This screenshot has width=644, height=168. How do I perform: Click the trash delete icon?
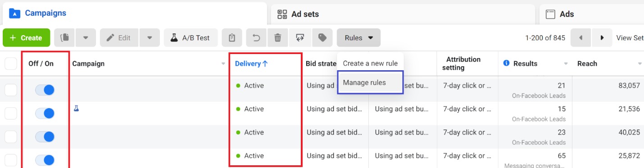pyautogui.click(x=278, y=38)
